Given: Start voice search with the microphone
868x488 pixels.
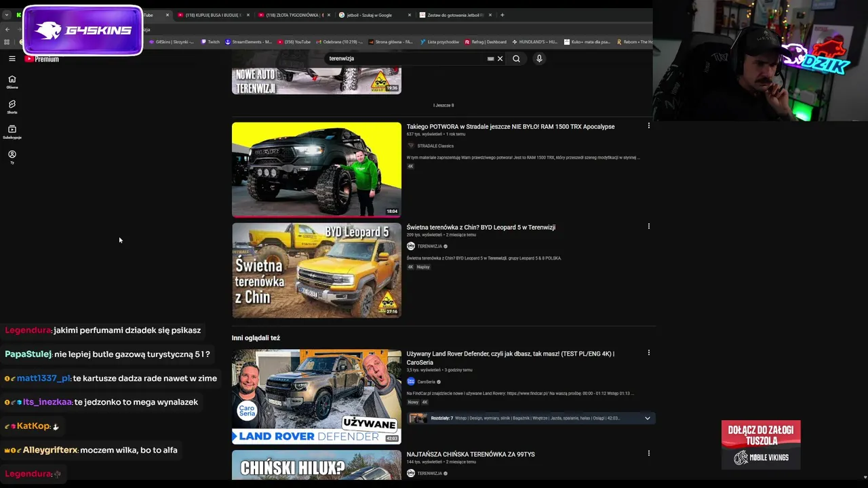Looking at the screenshot, I should (x=539, y=59).
